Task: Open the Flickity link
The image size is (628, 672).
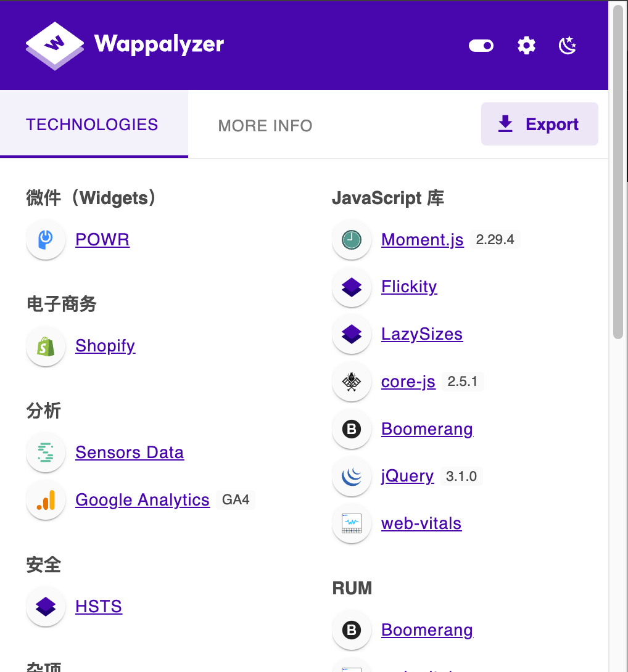Action: (x=409, y=287)
